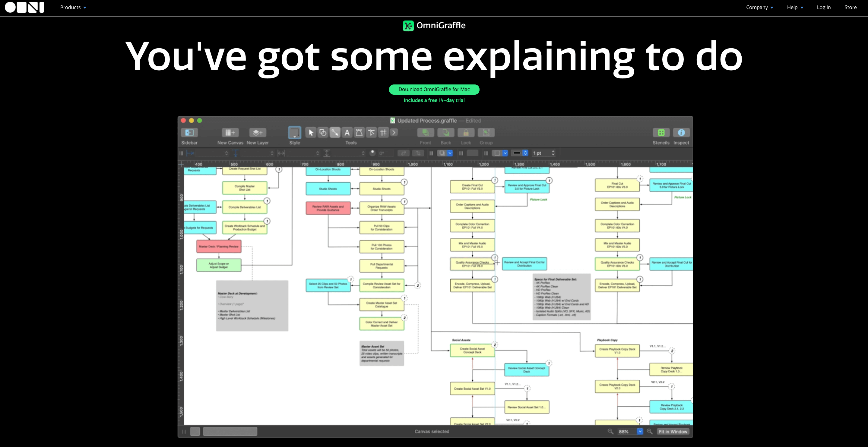868x447 pixels.
Task: Click the rotation dial control
Action: 372,153
